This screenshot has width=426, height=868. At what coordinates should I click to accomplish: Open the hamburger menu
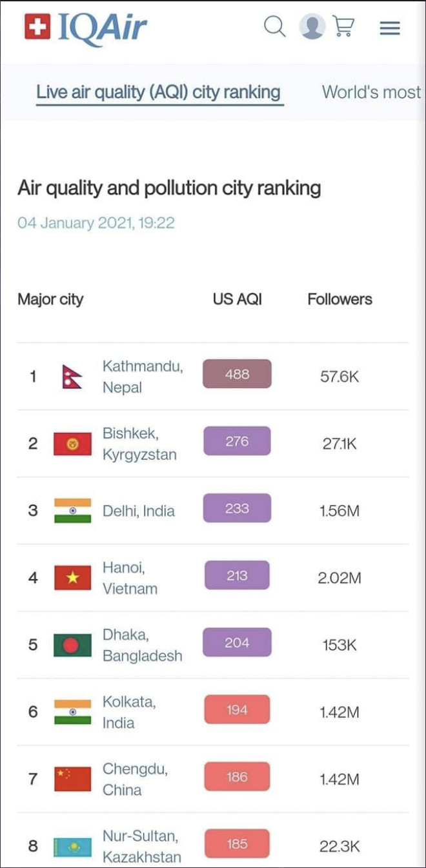pyautogui.click(x=390, y=28)
